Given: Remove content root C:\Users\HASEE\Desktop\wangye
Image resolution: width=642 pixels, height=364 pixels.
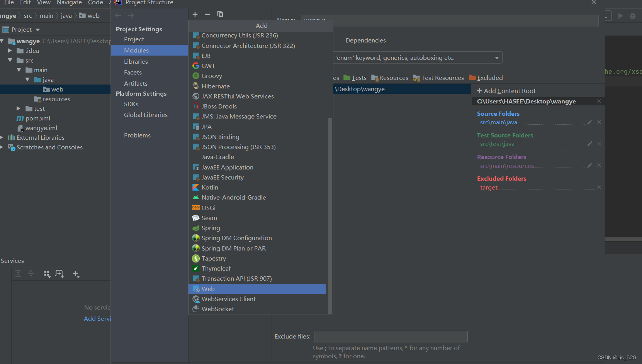Looking at the screenshot, I should click(599, 101).
